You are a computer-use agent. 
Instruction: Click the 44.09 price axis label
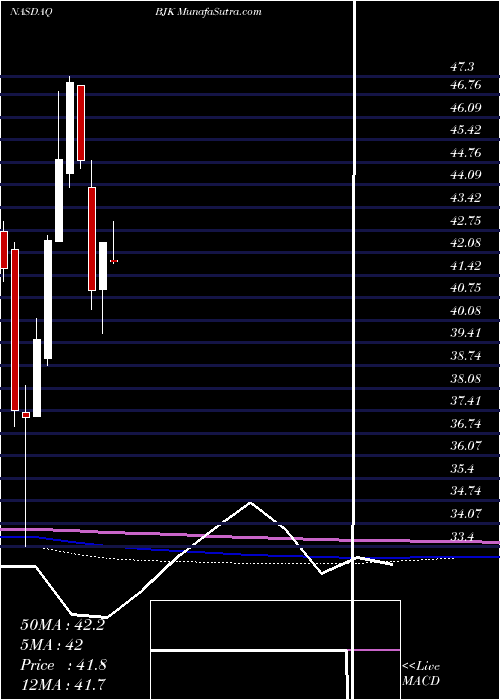(465, 175)
